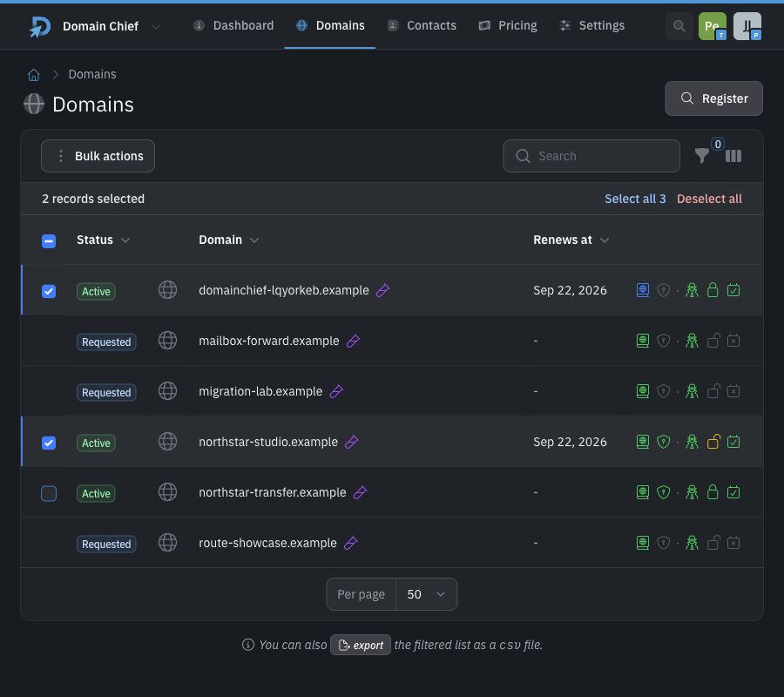Open the Settings tab
Screen dimensions: 784x697
pos(591,25)
